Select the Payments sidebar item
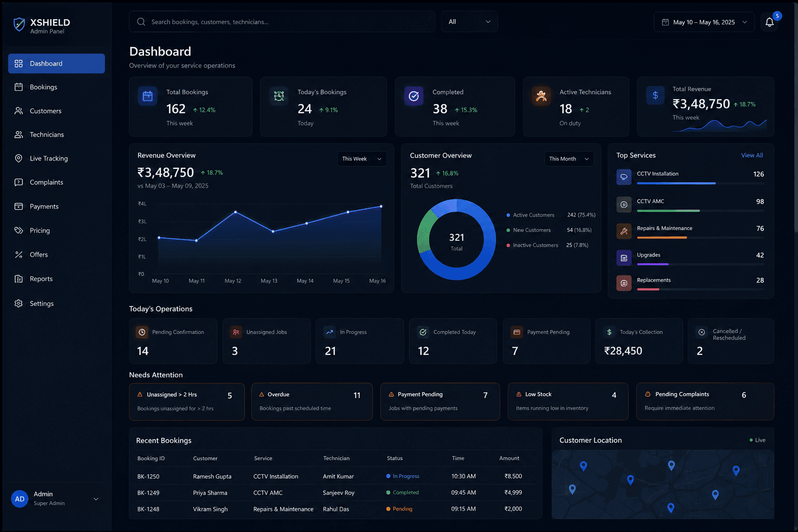This screenshot has height=532, width=798. point(57,206)
